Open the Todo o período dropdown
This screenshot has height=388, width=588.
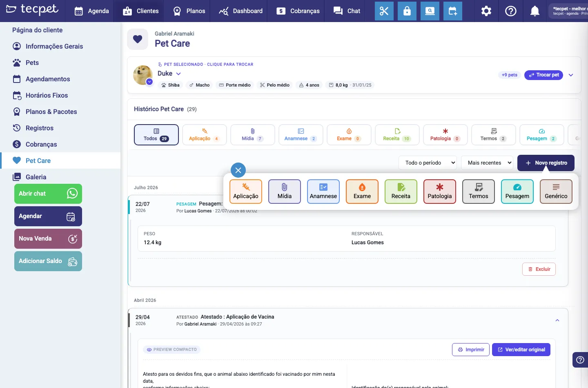428,163
